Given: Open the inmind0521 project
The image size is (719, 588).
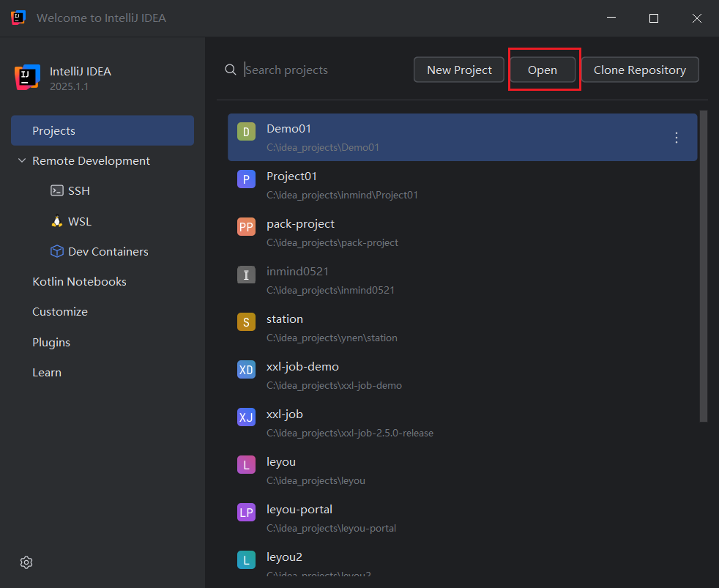Looking at the screenshot, I should point(462,280).
